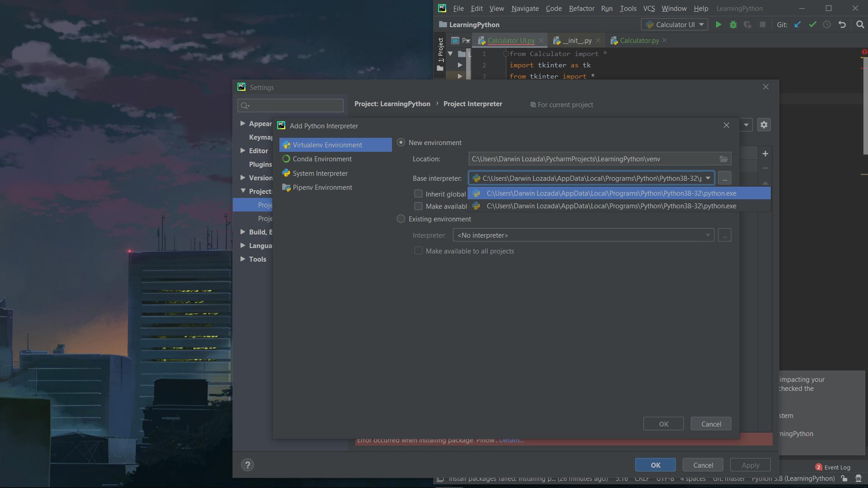Click Git Commit checkmark icon
Image resolution: width=868 pixels, height=488 pixels.
[x=812, y=25]
